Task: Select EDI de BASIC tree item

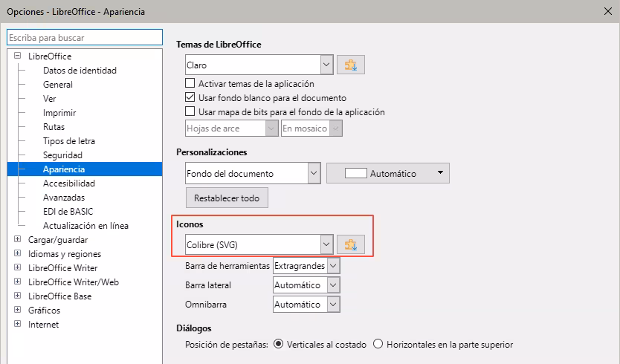Action: coord(68,212)
